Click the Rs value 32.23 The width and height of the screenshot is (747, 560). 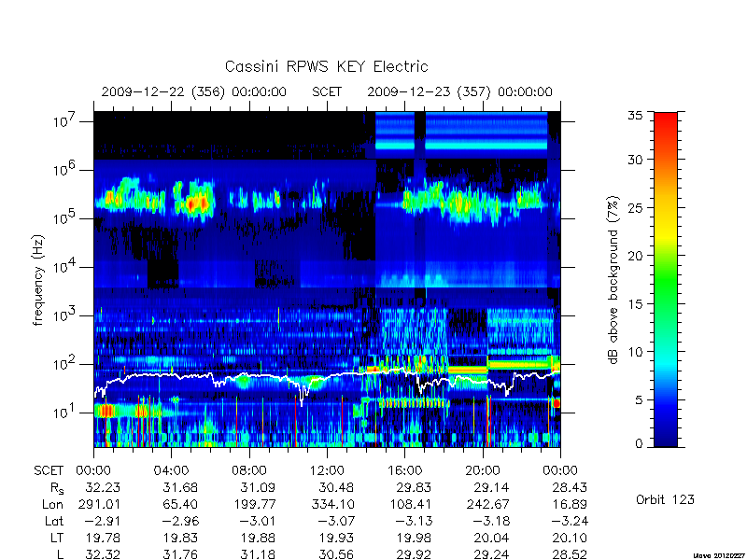[103, 487]
